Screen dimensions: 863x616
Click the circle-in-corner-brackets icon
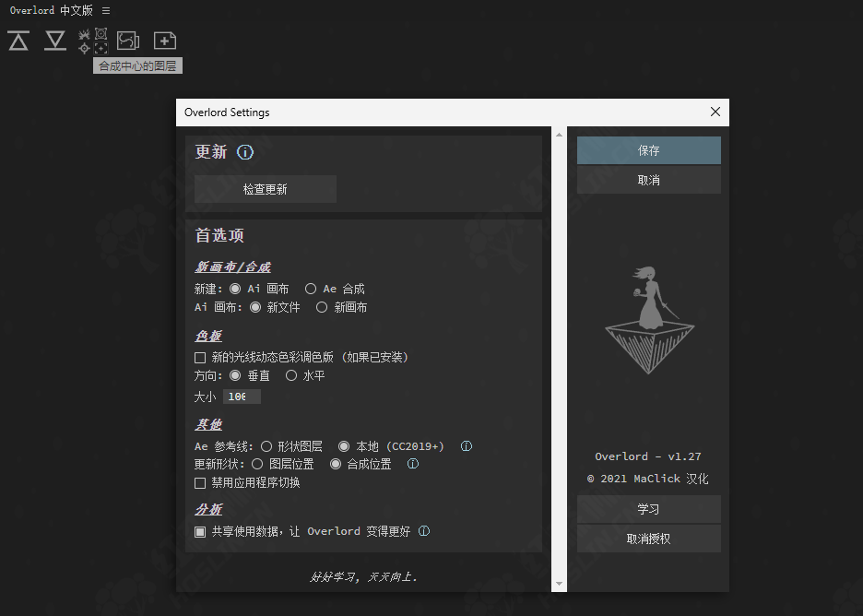[x=100, y=34]
